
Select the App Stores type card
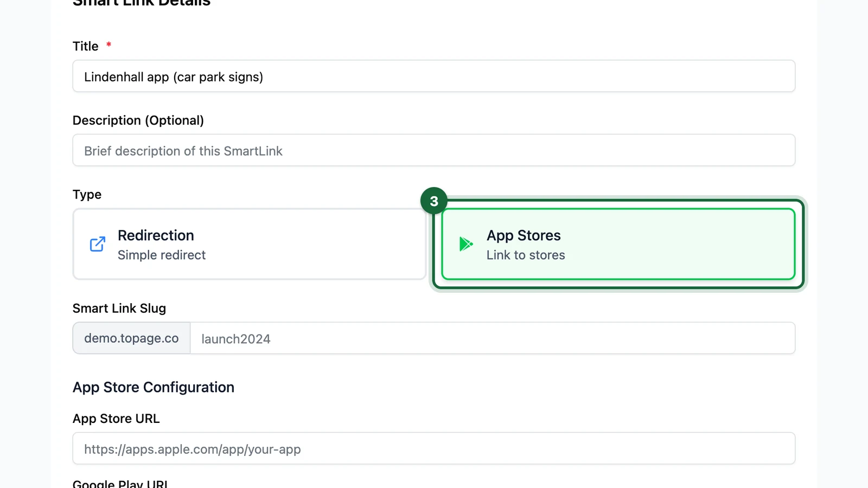618,244
